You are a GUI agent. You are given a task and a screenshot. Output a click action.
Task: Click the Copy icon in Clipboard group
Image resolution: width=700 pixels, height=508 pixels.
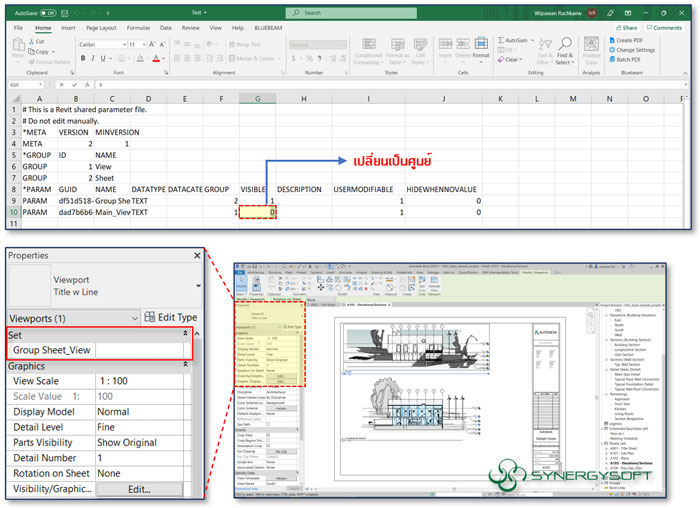[x=31, y=52]
